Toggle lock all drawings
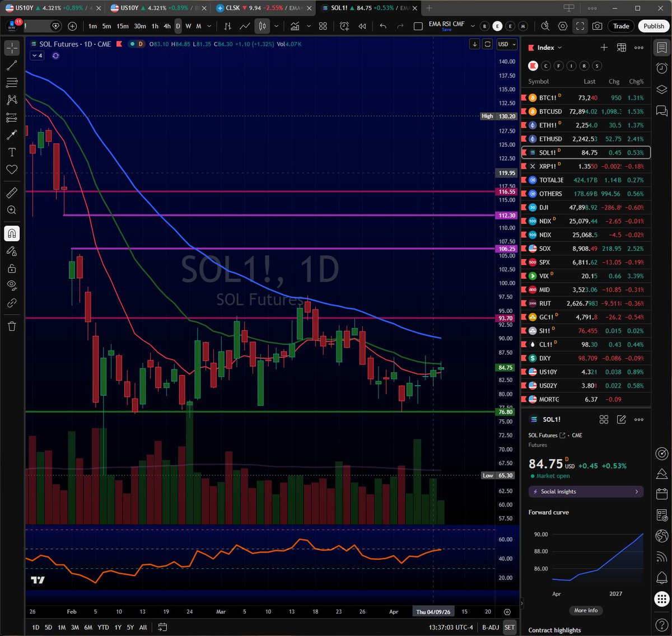 point(12,268)
